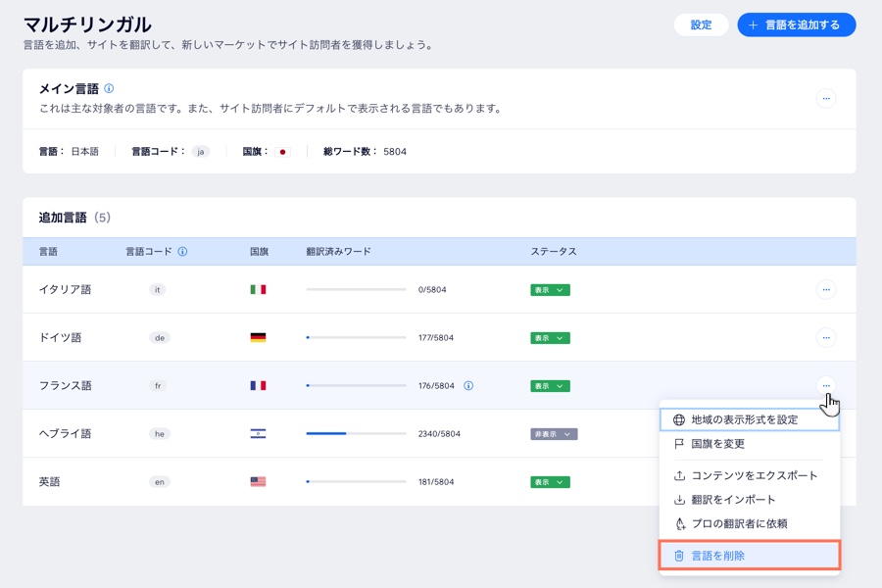The image size is (882, 588).
Task: Expand 非表示 status dropdown for ヘブライ語
Action: tap(554, 434)
